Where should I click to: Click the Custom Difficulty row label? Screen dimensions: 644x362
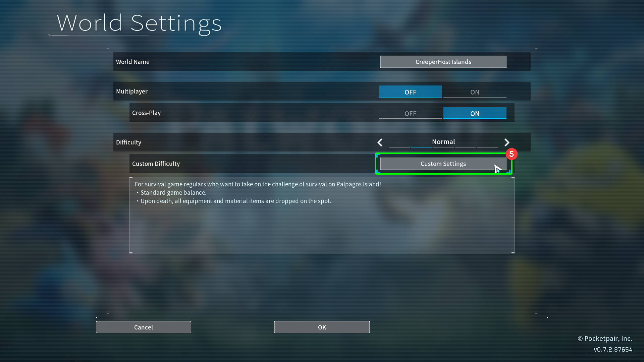point(156,164)
